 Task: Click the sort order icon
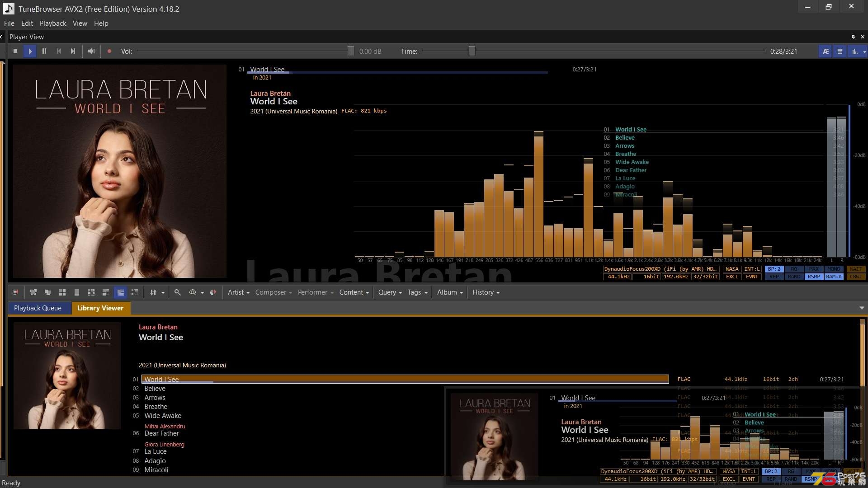153,292
